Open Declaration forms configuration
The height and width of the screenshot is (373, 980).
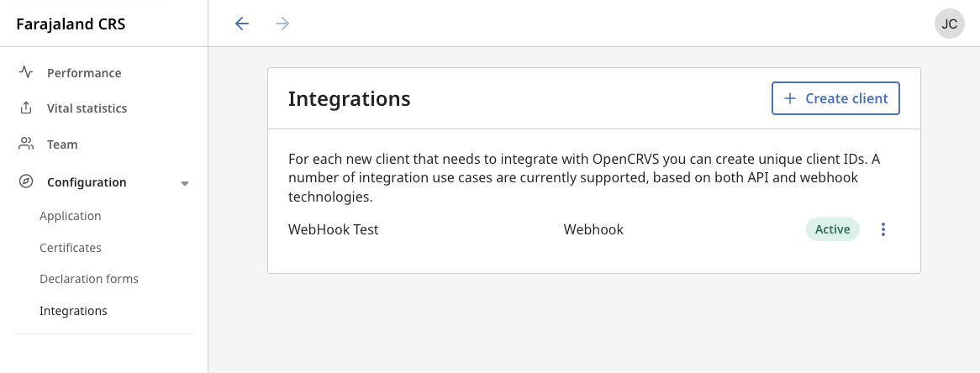pos(89,279)
